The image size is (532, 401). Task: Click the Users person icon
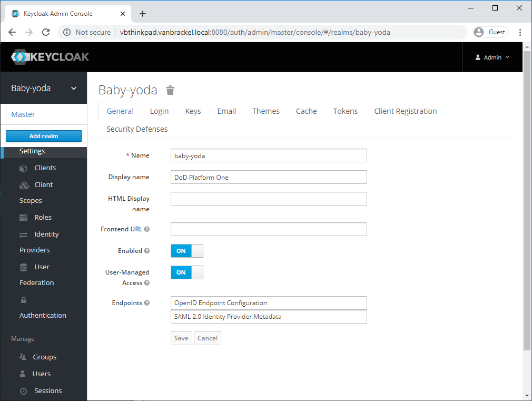click(x=23, y=374)
